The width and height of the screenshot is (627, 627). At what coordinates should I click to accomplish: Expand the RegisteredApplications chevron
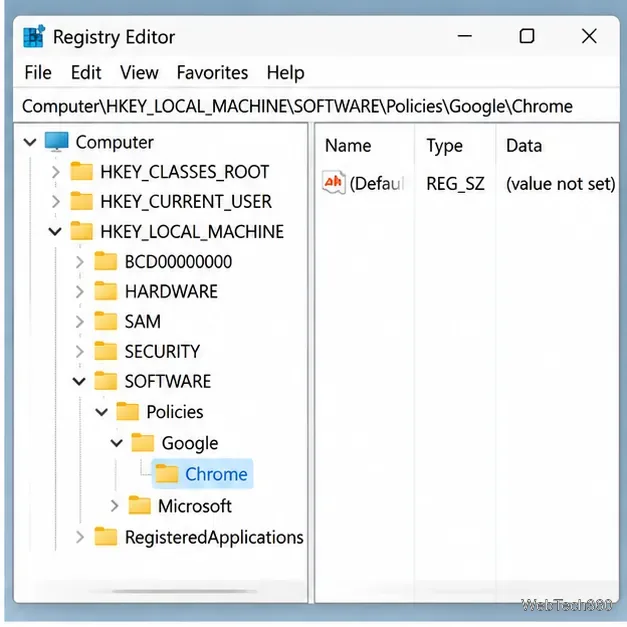click(80, 537)
